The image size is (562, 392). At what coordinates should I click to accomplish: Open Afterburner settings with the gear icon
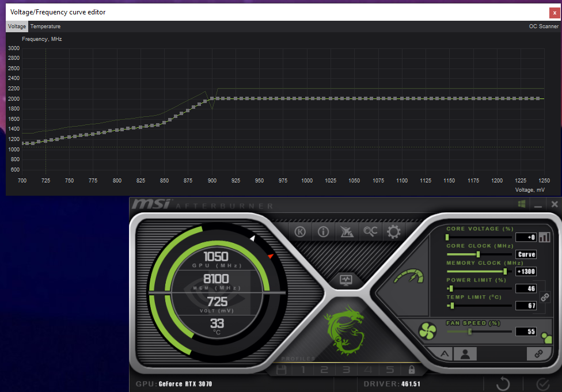(393, 232)
